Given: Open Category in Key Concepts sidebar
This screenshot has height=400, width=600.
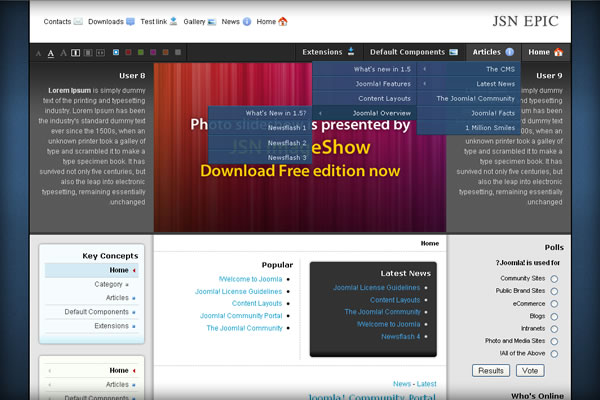Looking at the screenshot, I should (x=108, y=284).
